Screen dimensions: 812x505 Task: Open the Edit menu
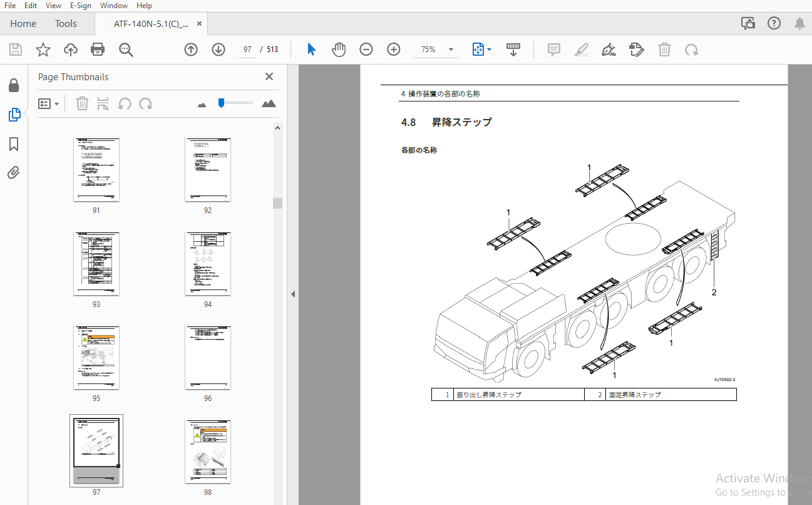(31, 5)
